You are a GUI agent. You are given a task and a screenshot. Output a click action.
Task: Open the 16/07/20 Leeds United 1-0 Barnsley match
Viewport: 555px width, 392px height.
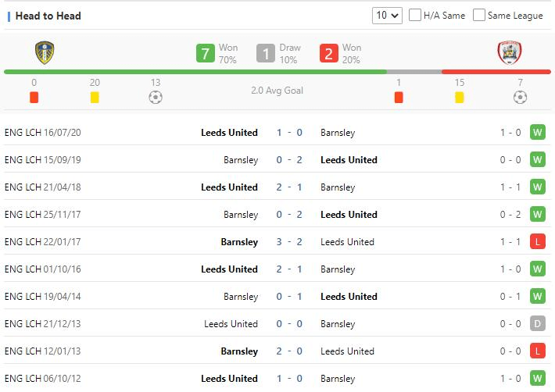(289, 133)
